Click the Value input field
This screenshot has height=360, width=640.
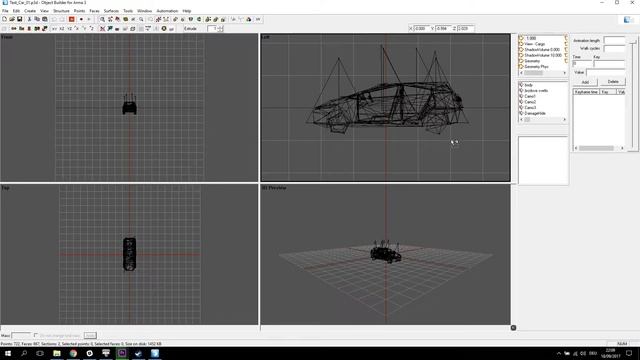[x=606, y=73]
